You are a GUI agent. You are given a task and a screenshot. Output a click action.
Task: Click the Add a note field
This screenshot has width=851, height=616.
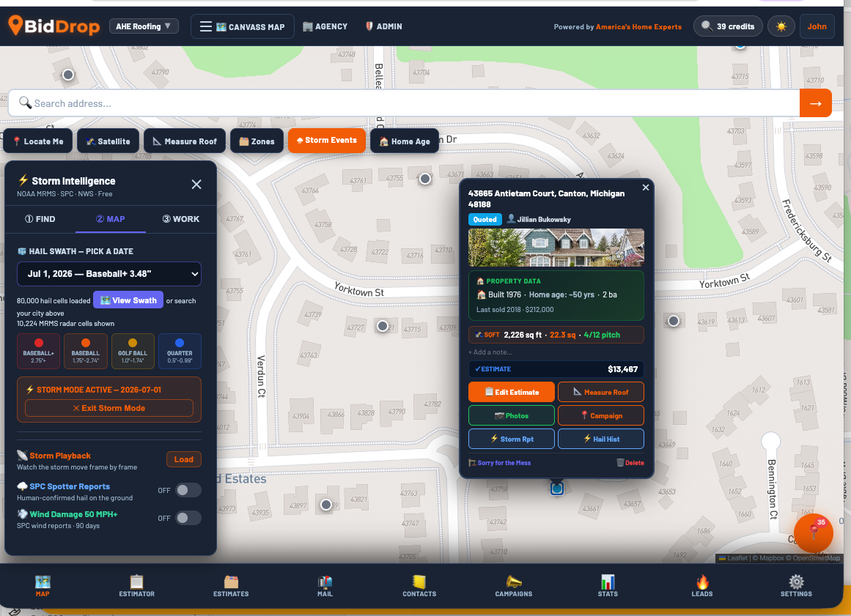pos(556,352)
